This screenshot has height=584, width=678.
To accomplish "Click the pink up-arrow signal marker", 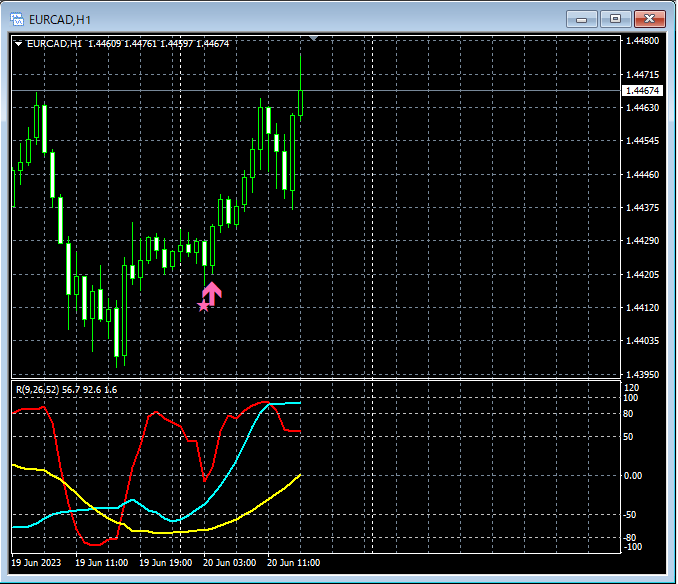I will (x=212, y=294).
